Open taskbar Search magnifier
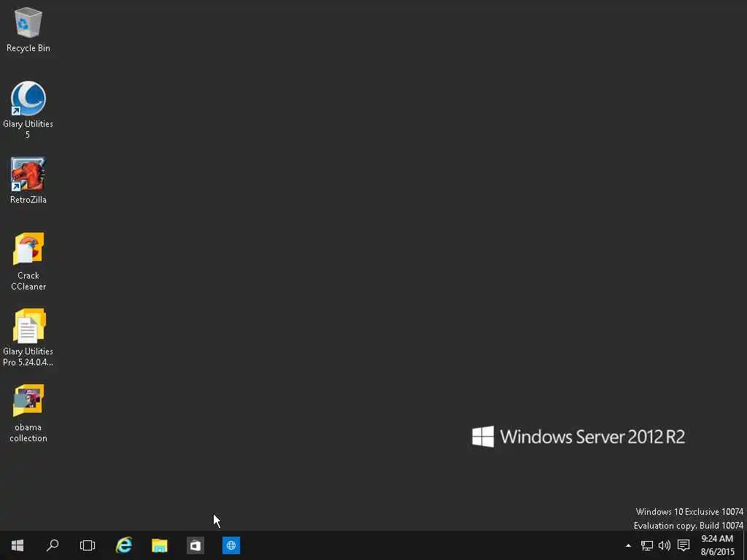The width and height of the screenshot is (747, 560). (53, 545)
